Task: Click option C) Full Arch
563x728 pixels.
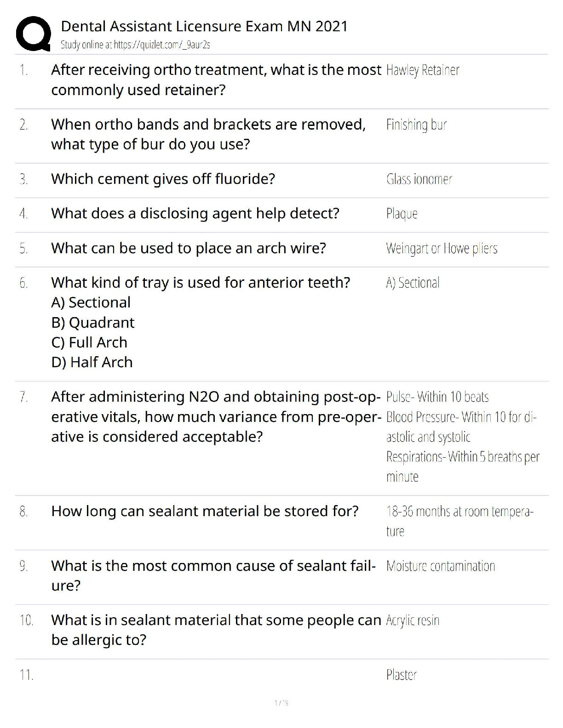Action: click(x=89, y=342)
